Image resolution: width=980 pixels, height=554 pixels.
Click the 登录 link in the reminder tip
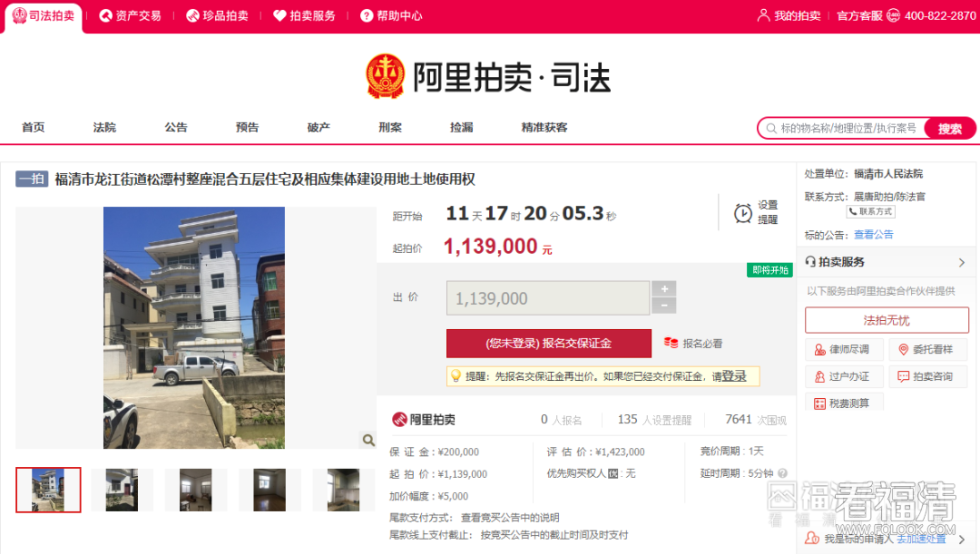[x=734, y=376]
